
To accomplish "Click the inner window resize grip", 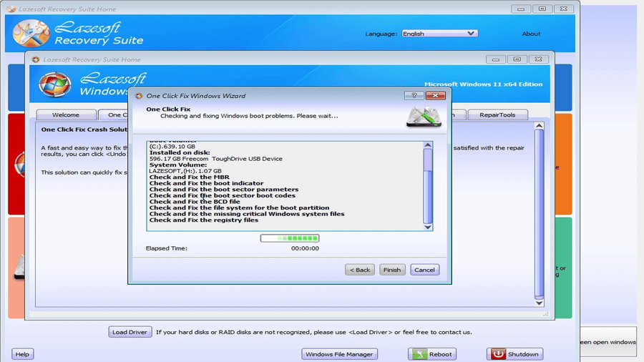I will [546, 314].
